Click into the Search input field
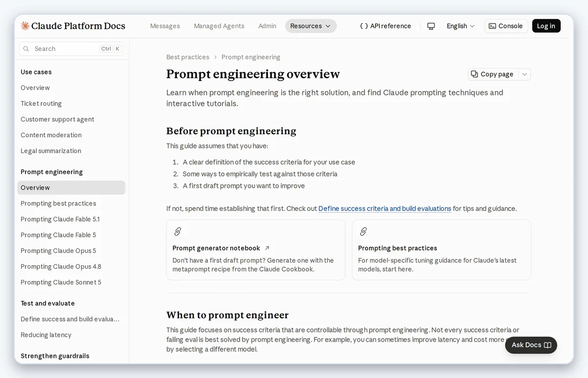Screen dimensions: 588x378 tap(72, 49)
